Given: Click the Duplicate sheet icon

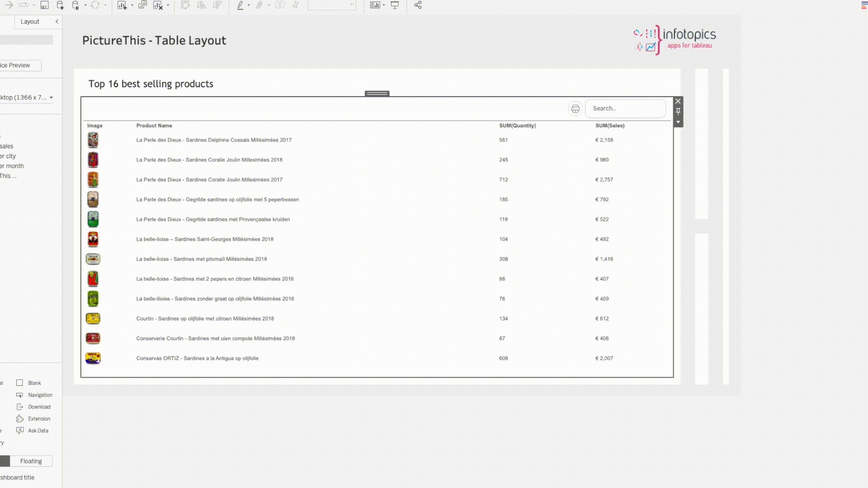Looking at the screenshot, I should pos(142,5).
